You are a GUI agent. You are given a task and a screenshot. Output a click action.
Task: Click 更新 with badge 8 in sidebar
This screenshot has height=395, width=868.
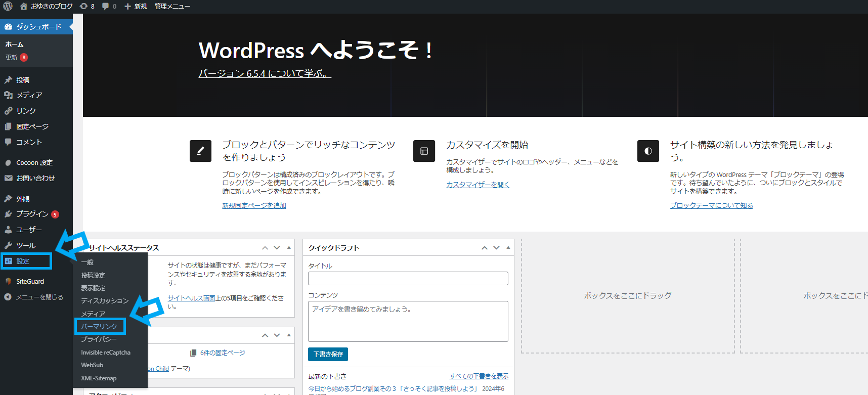[17, 58]
